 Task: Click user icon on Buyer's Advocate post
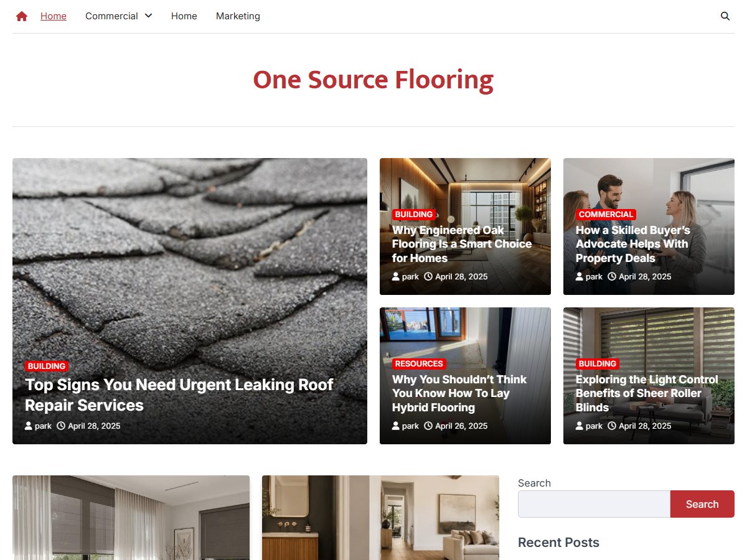pyautogui.click(x=580, y=277)
